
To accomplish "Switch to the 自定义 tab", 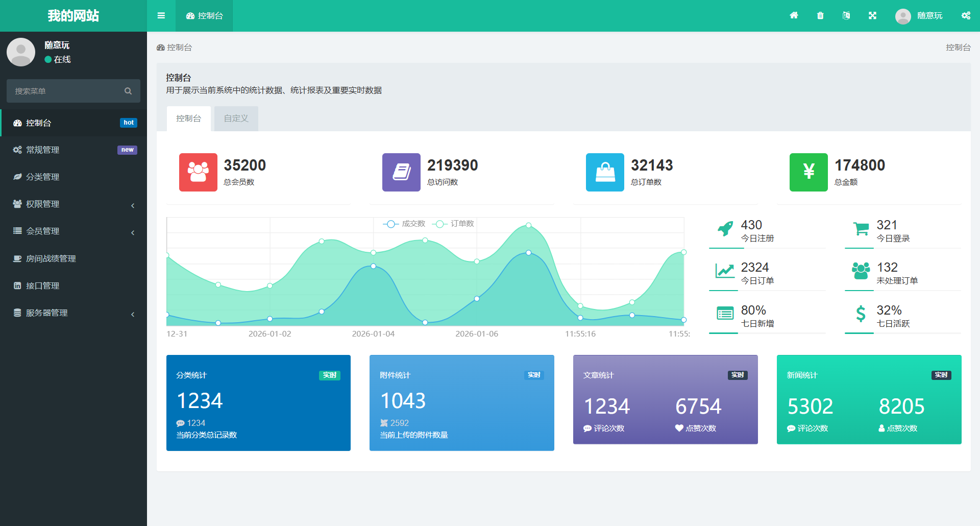I will 236,118.
